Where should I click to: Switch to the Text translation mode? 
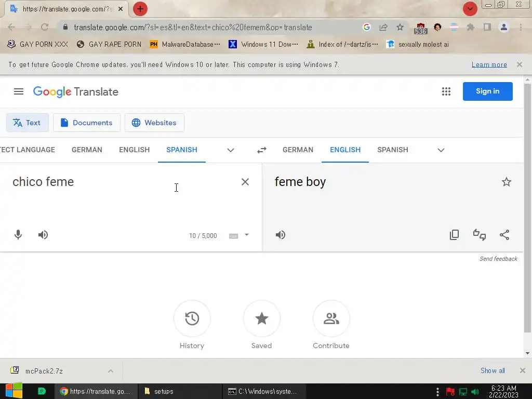(x=27, y=123)
